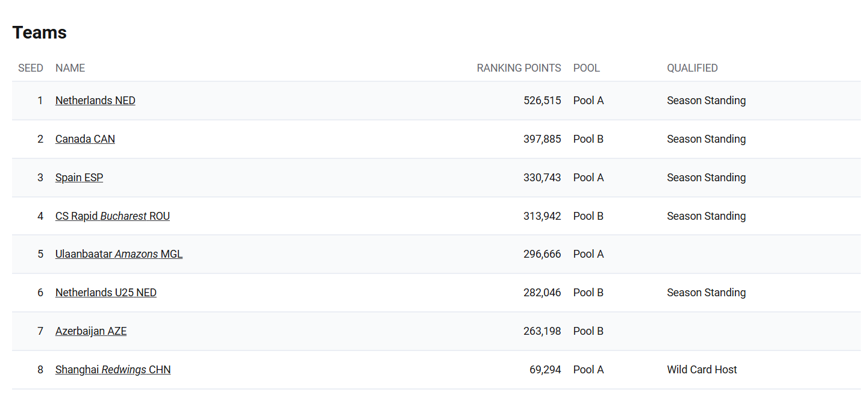This screenshot has width=868, height=395.
Task: Click Season Standing in Spain row
Action: point(706,178)
